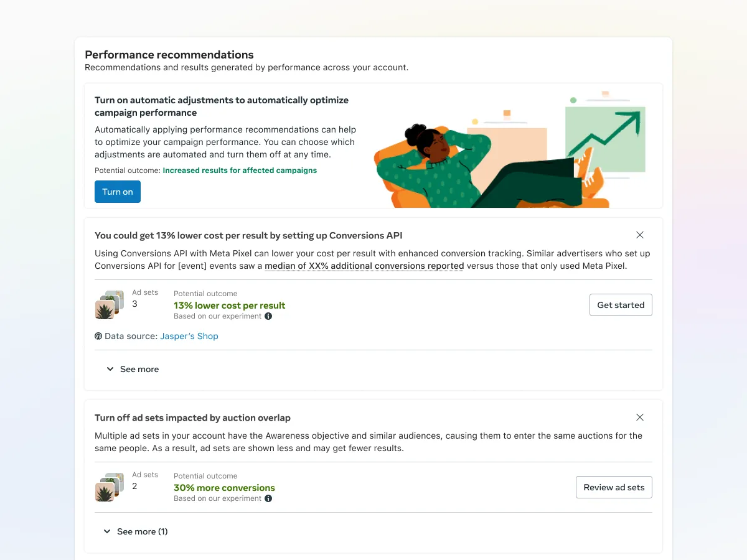Click info icon beside 30% more conversions experiment

(x=268, y=498)
